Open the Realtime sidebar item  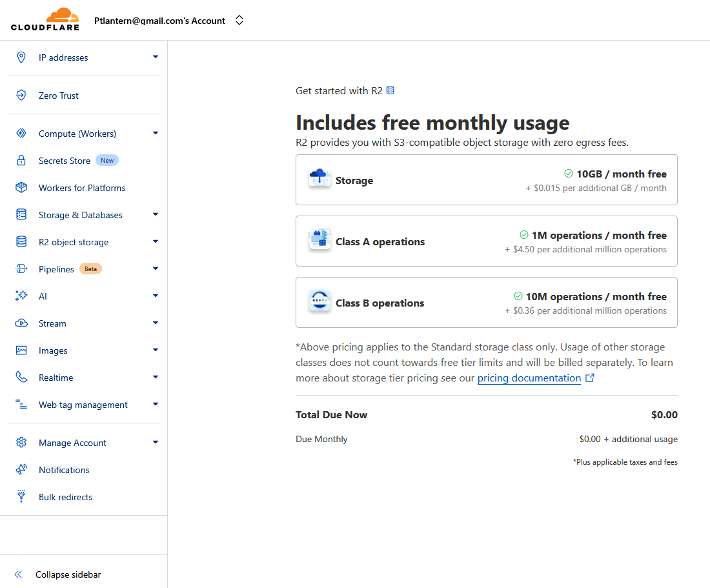tap(56, 378)
